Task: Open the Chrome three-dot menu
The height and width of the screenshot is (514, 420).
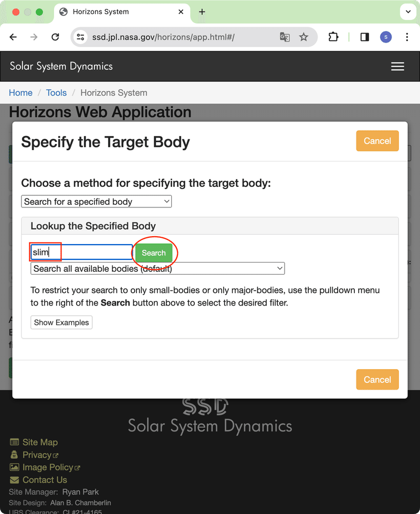Action: 407,37
